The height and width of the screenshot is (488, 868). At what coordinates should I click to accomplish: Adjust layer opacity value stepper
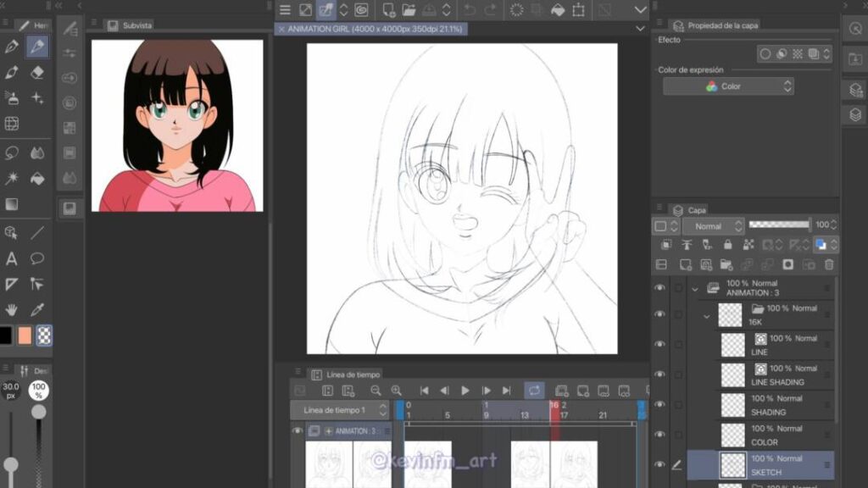pyautogui.click(x=834, y=225)
